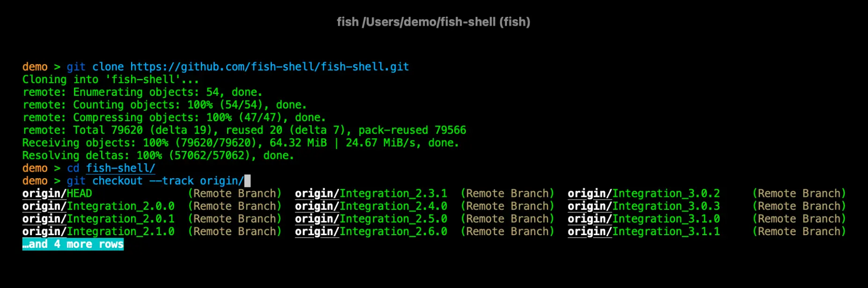Click the --track option in the command
Screen dimensions: 868x288
(171, 181)
